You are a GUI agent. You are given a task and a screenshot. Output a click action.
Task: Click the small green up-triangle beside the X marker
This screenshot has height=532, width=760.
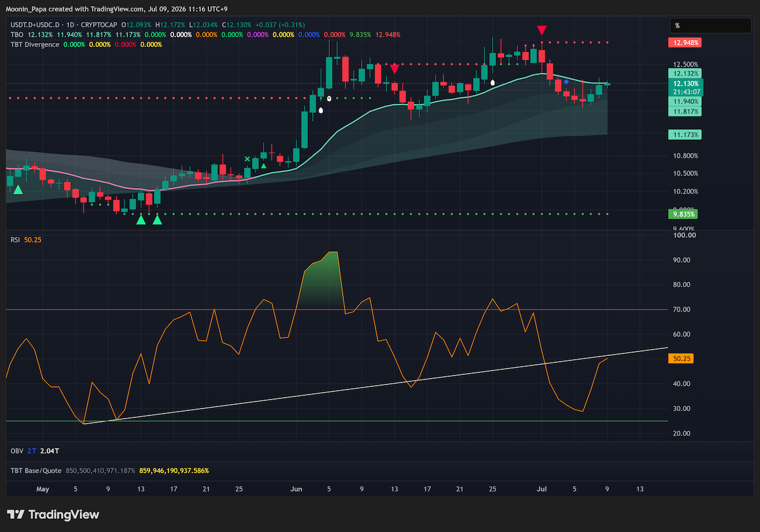[263, 165]
